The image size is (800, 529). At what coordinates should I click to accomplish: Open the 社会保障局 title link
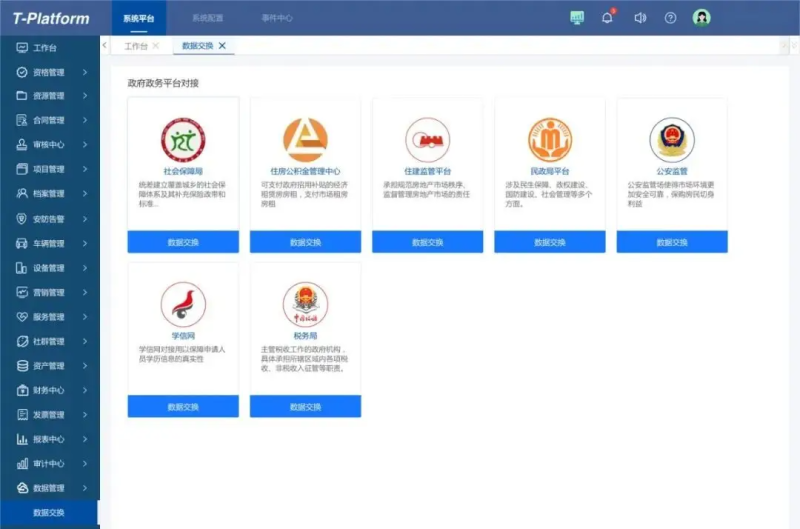183,171
